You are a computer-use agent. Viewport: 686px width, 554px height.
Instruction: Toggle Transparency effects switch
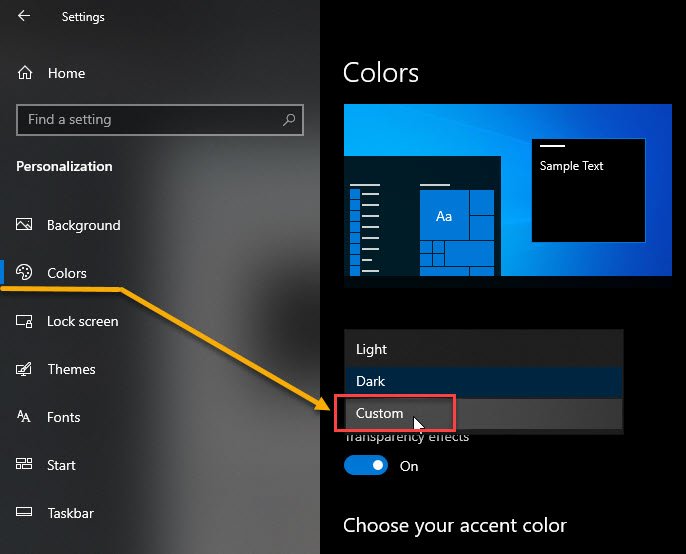coord(366,465)
